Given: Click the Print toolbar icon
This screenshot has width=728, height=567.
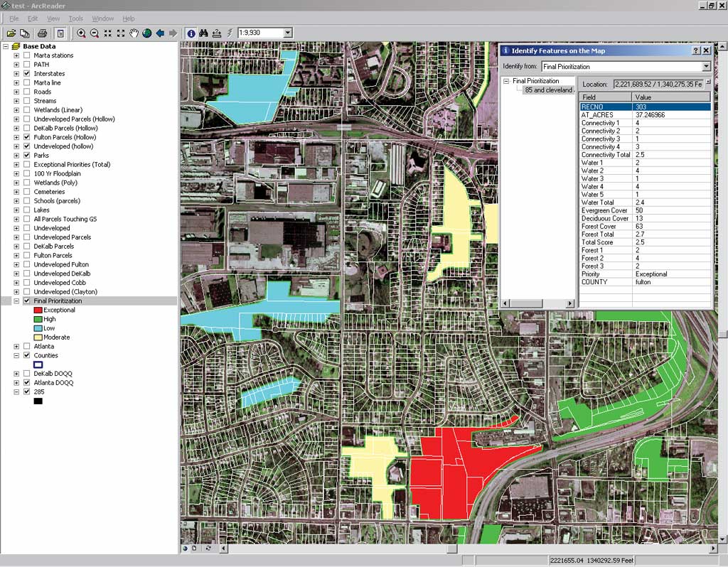Looking at the screenshot, I should [x=42, y=33].
